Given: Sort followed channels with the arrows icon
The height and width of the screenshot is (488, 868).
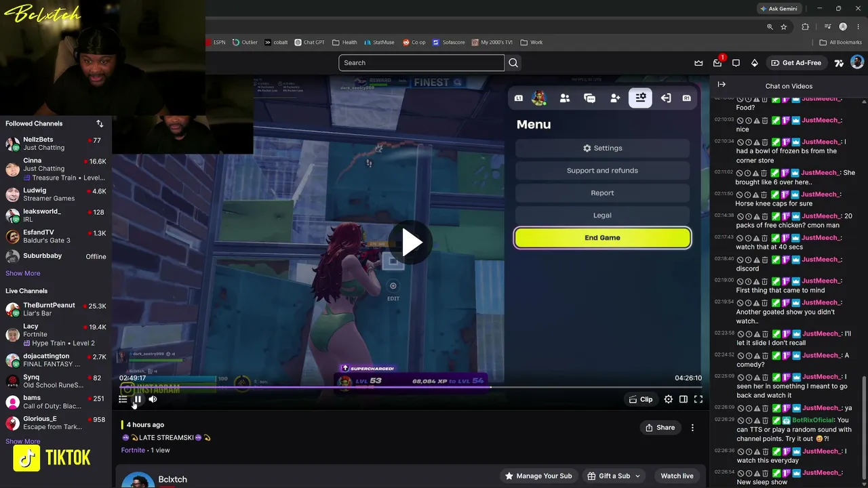Looking at the screenshot, I should [x=100, y=123].
